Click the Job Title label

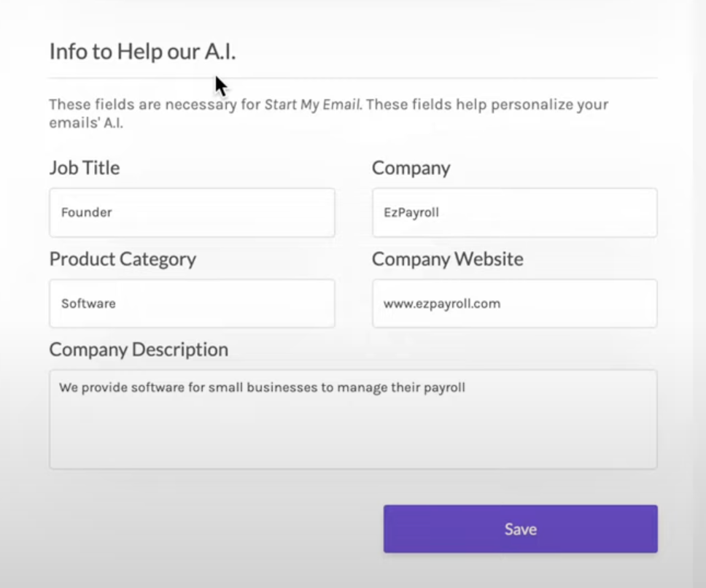84,168
